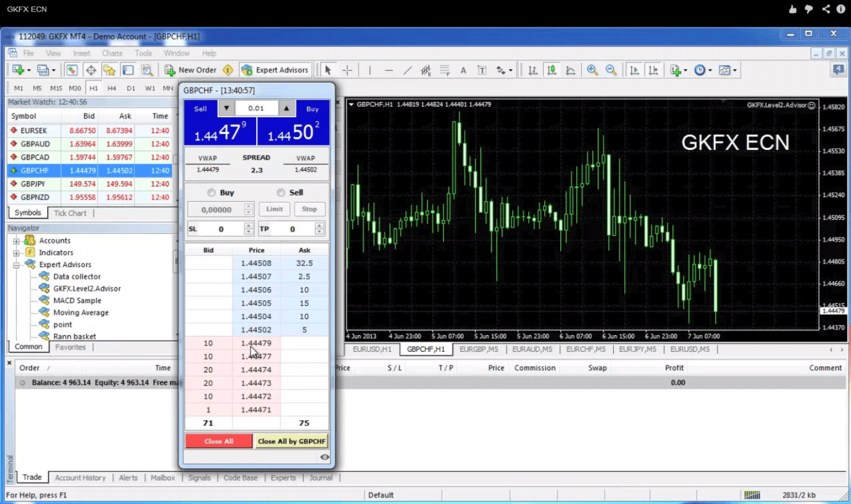This screenshot has height=504, width=851.
Task: Click the TP value field
Action: pyautogui.click(x=292, y=229)
